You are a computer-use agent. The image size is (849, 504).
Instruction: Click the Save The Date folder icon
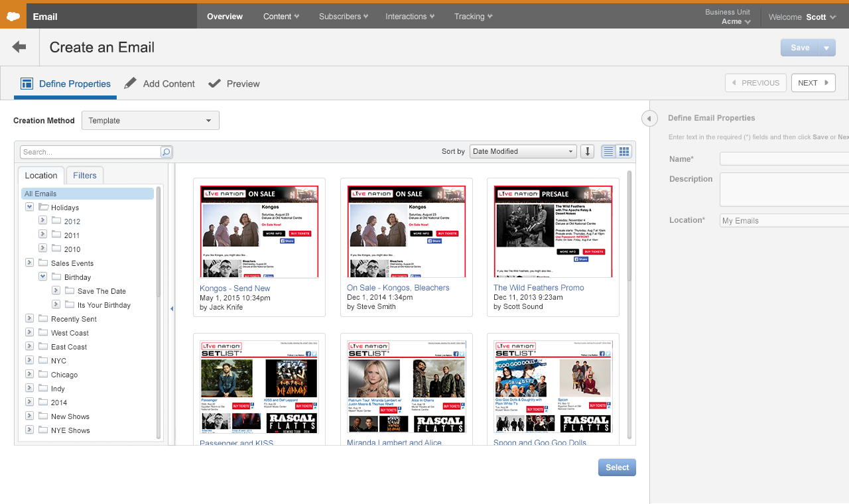click(x=70, y=291)
